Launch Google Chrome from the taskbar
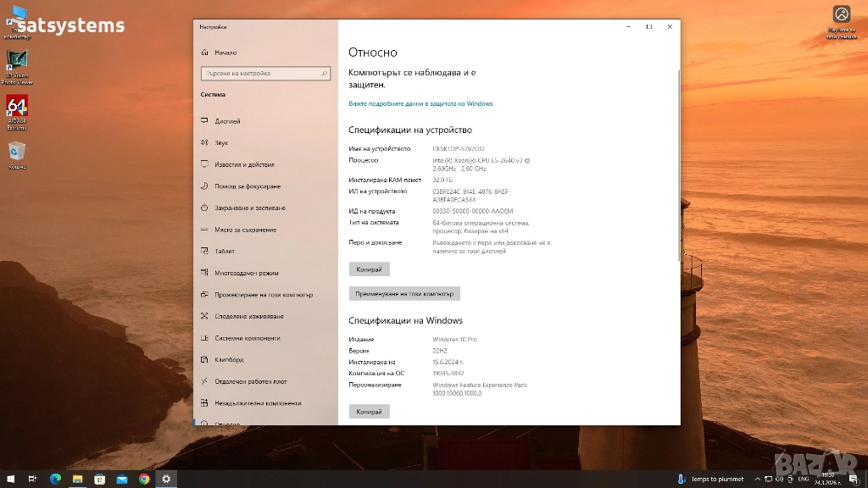The width and height of the screenshot is (868, 488). (x=144, y=479)
